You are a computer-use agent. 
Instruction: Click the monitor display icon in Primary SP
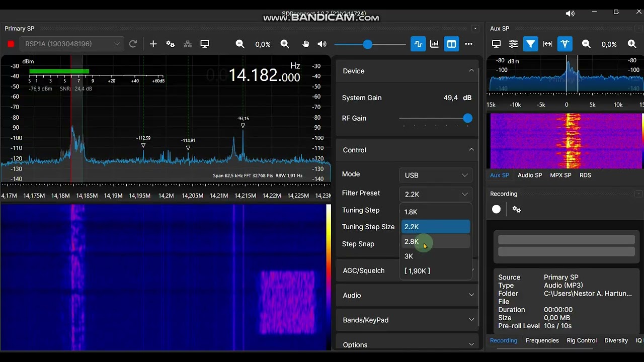tap(205, 44)
